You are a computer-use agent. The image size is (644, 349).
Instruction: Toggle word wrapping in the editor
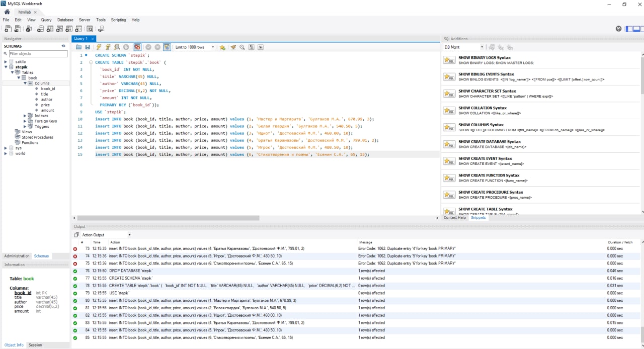pos(260,47)
